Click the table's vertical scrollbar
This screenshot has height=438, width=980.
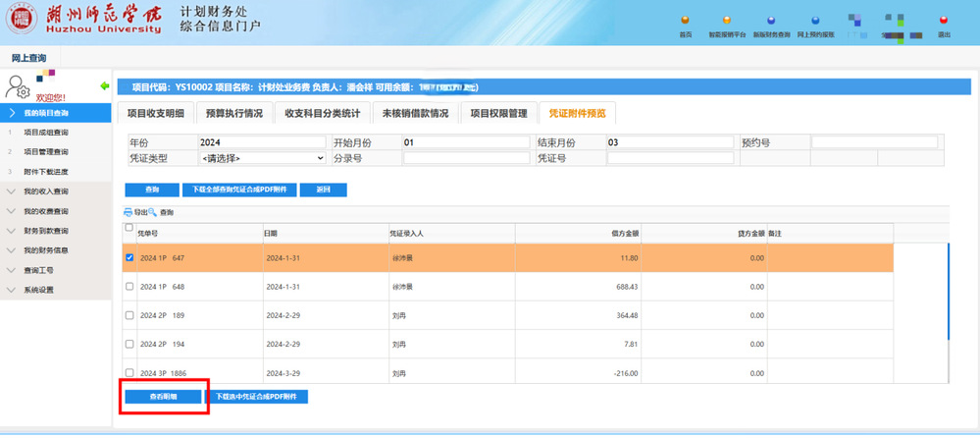(949, 292)
